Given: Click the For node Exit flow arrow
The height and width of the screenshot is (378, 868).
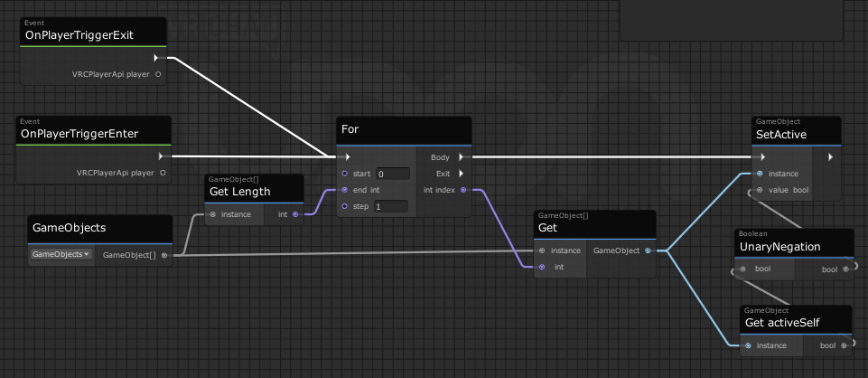Looking at the screenshot, I should click(462, 174).
